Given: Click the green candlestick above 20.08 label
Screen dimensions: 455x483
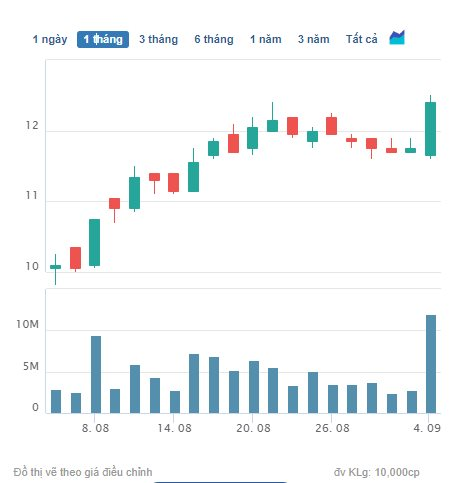Looking at the screenshot, I should (x=252, y=138).
